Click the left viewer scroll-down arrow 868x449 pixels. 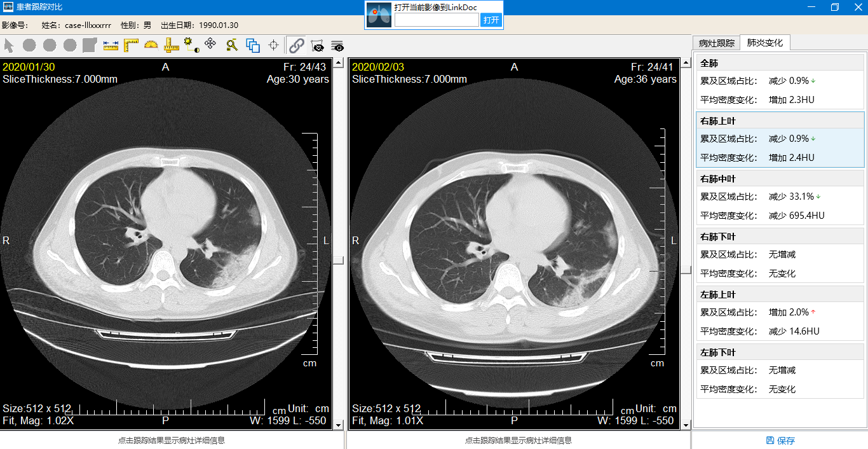point(338,425)
